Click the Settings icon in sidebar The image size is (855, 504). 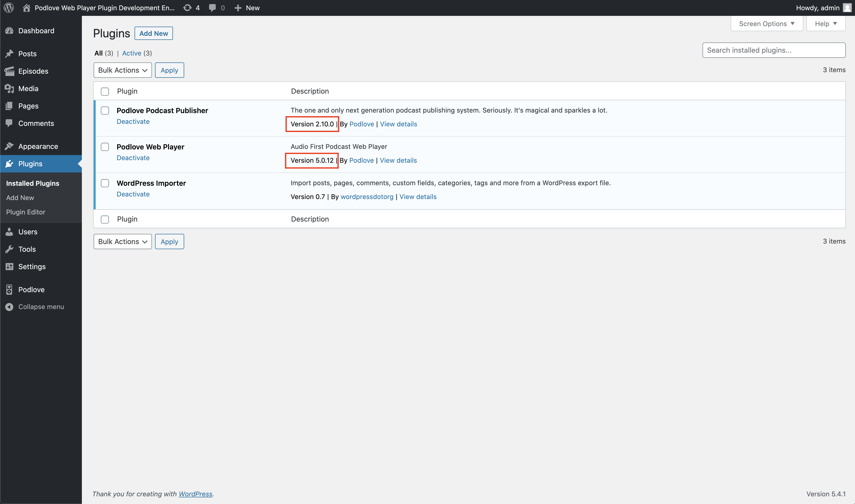[x=9, y=267]
